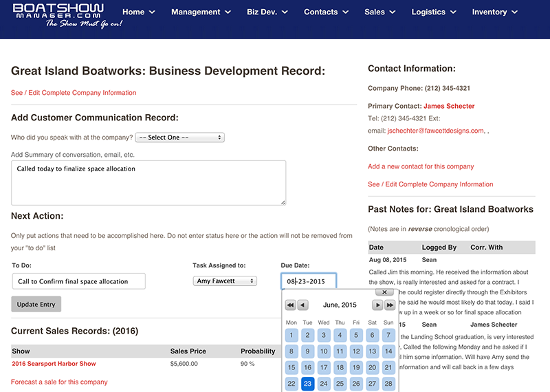Select June 16 in the calendar

pyautogui.click(x=307, y=367)
